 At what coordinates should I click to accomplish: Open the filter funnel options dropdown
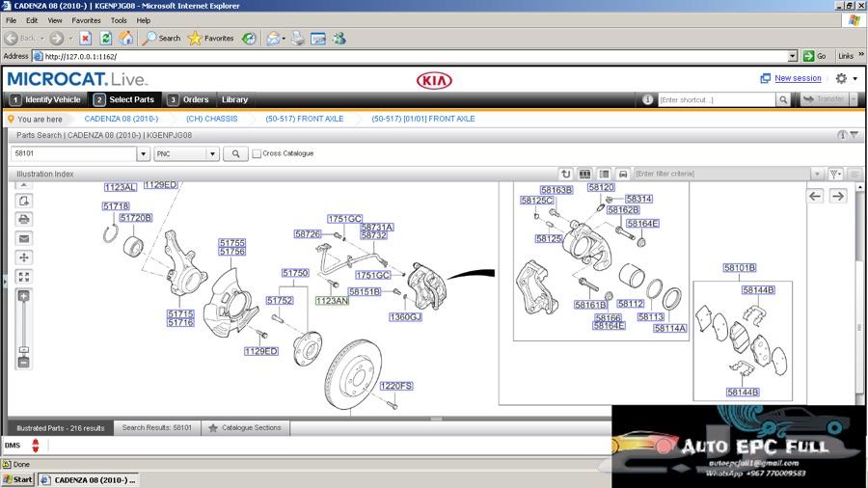835,174
